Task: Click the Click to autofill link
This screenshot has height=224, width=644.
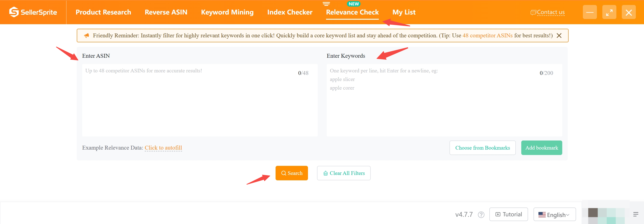Action: pos(163,148)
